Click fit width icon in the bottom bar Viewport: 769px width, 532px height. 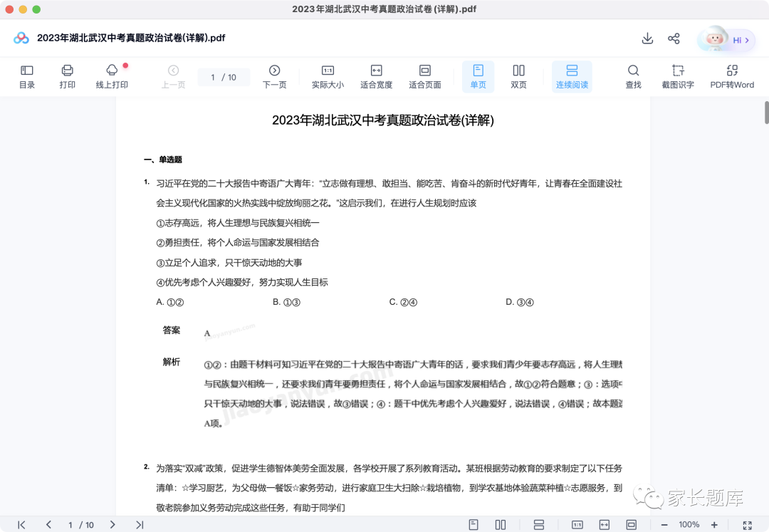(x=605, y=525)
